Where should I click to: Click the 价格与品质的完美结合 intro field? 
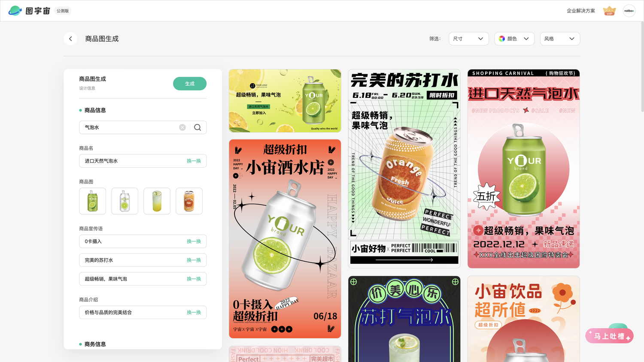tap(143, 312)
